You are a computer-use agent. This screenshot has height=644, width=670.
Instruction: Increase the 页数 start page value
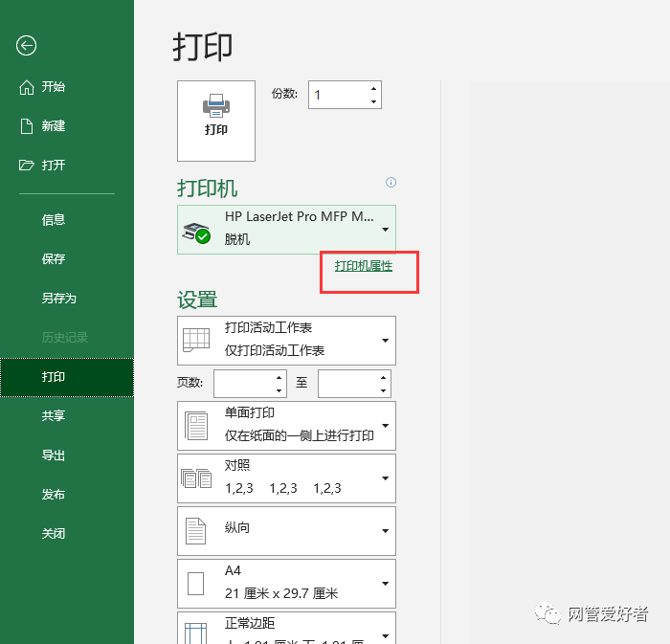(x=279, y=378)
